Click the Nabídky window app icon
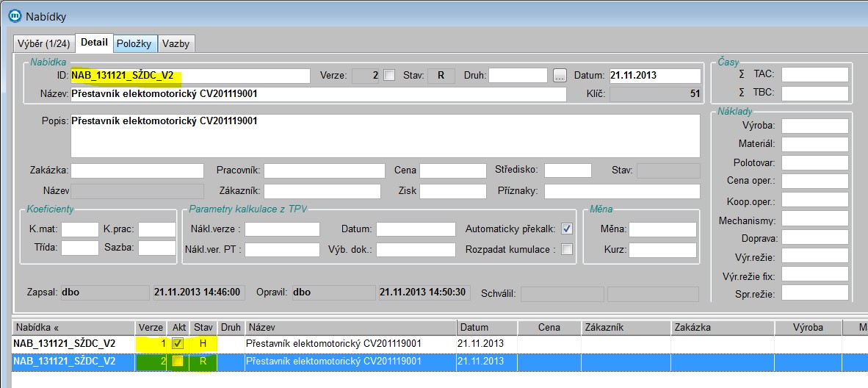Image resolution: width=868 pixels, height=388 pixels. [12, 15]
